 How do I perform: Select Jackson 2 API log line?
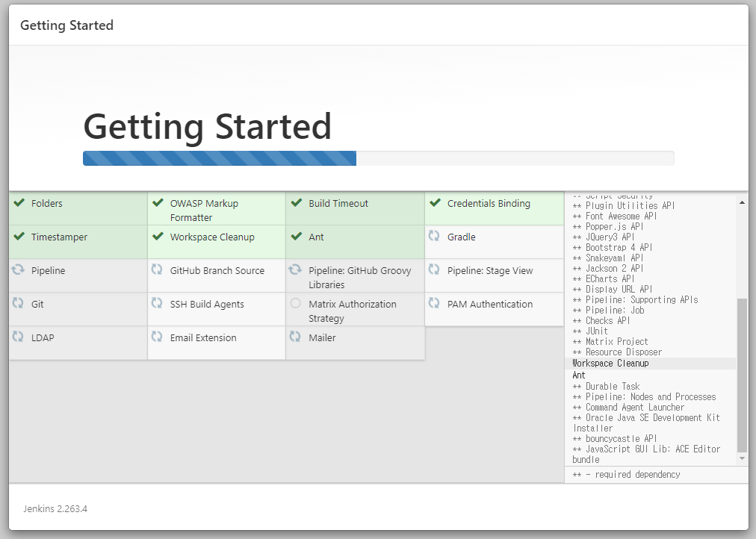pyautogui.click(x=608, y=268)
